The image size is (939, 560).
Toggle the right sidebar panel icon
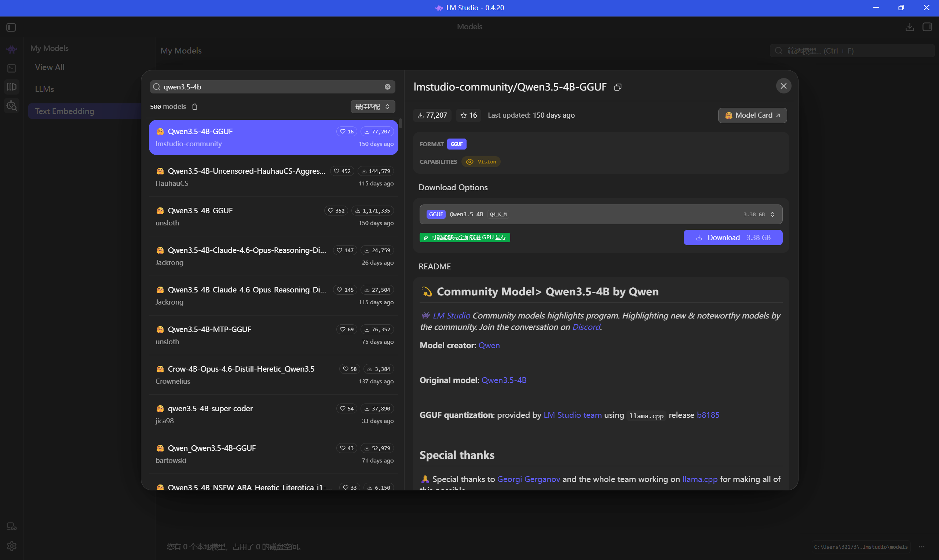pos(927,27)
